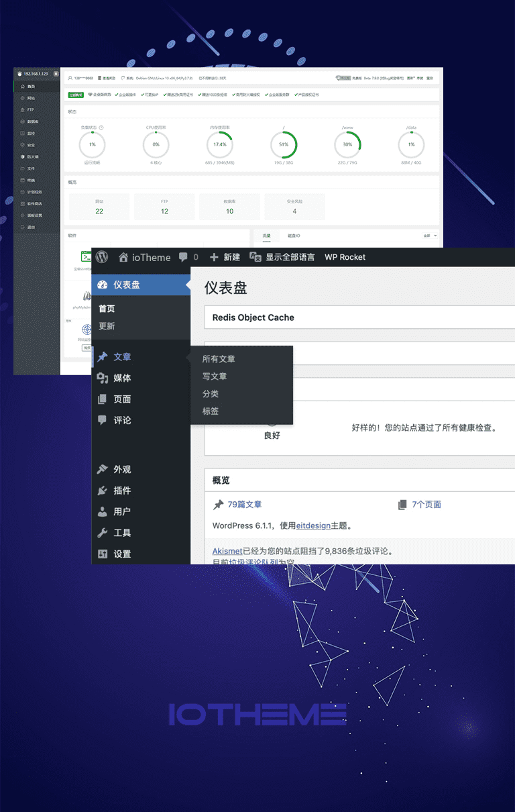Go to 首页 under the dashboard menu
The width and height of the screenshot is (515, 812).
click(x=107, y=309)
